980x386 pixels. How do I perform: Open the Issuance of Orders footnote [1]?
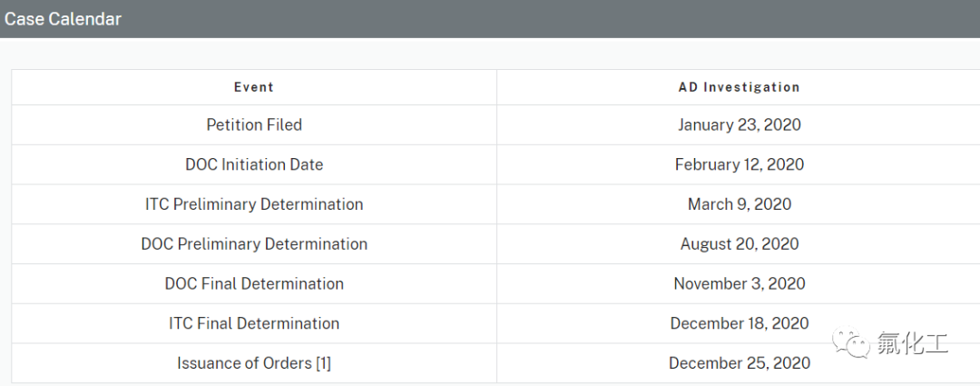tap(323, 363)
